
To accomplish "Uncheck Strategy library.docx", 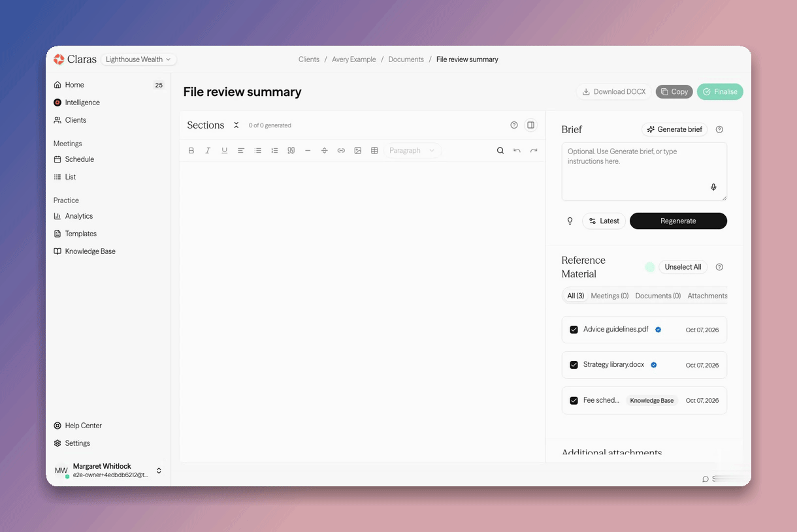I will tap(574, 365).
